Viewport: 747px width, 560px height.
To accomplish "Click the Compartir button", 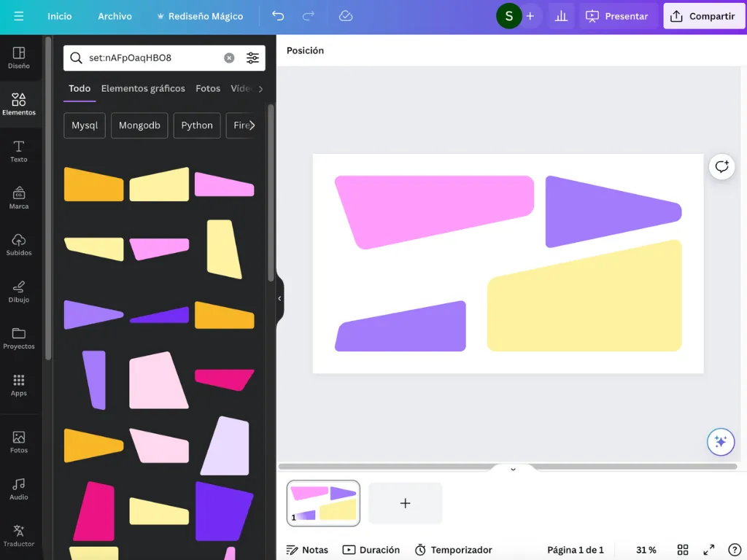I will coord(704,16).
